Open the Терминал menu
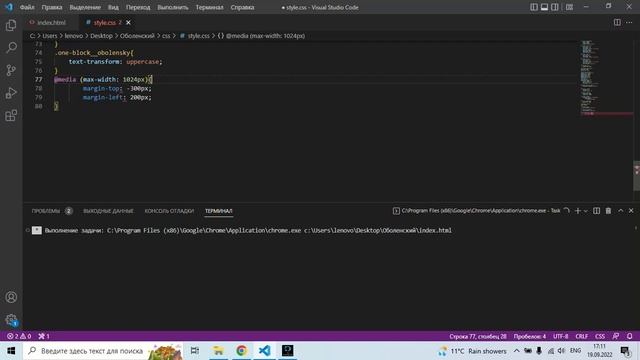The width and height of the screenshot is (640, 360). click(209, 7)
